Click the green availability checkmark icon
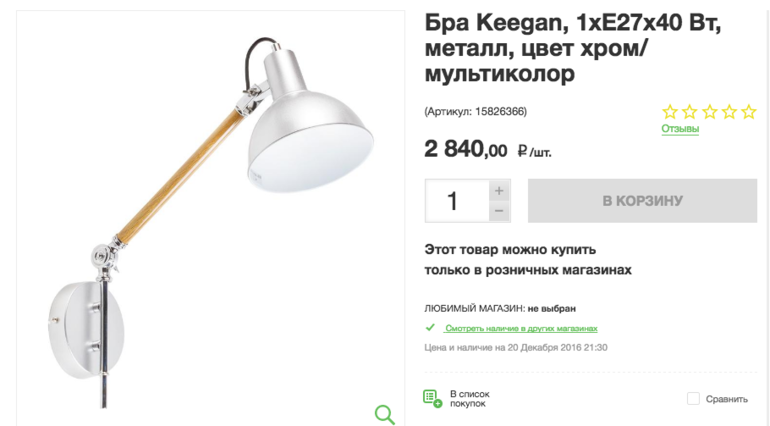770x426 pixels. (x=430, y=327)
